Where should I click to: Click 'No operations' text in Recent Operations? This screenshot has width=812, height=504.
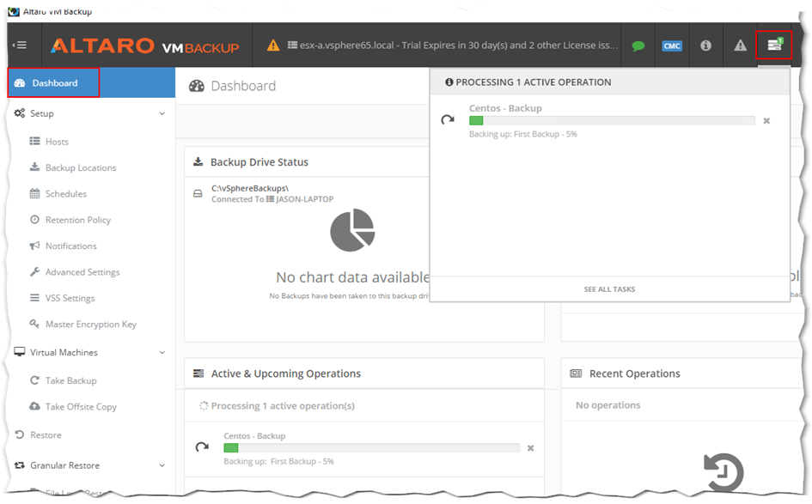pyautogui.click(x=608, y=405)
